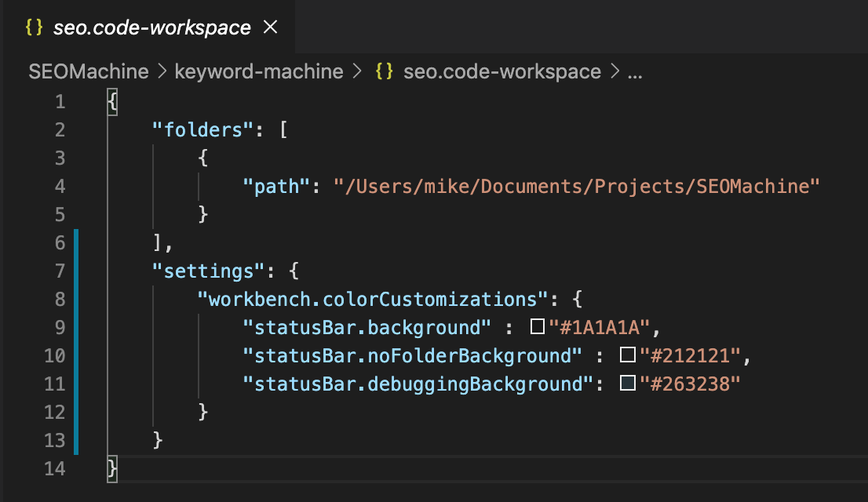Open the keyword-machine breadcrumb dropdown

259,71
